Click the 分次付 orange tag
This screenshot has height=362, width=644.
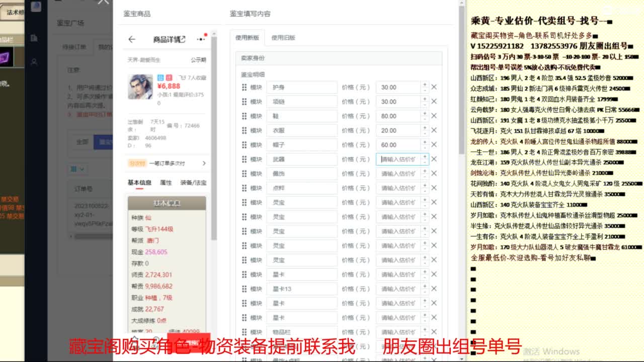136,163
